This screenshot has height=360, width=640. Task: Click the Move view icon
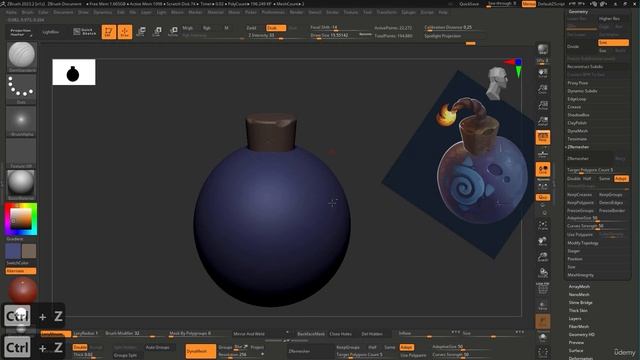542,241
